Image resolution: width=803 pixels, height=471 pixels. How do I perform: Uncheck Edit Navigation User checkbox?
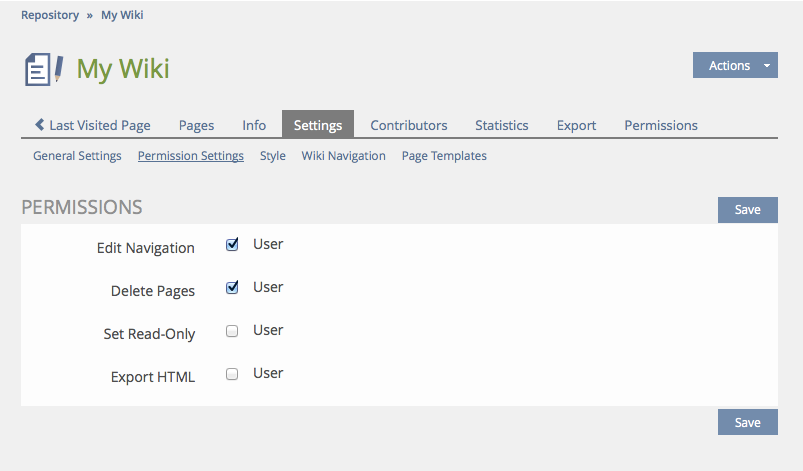(232, 244)
